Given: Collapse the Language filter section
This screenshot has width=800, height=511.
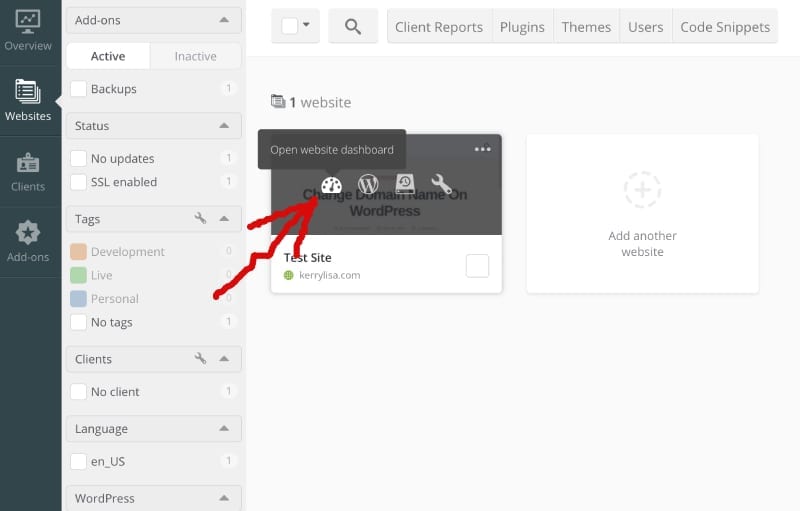Looking at the screenshot, I should (224, 429).
